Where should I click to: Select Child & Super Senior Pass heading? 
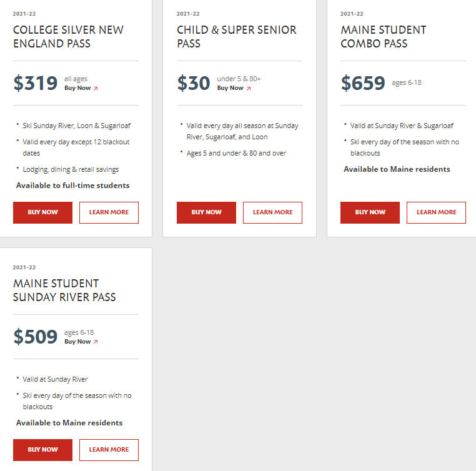(236, 37)
